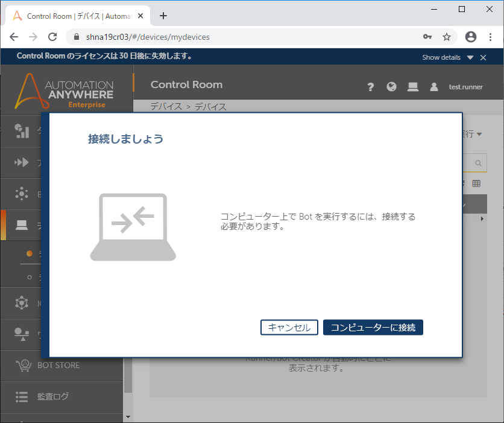This screenshot has height=423, width=504.
Task: Click the help question mark icon
Action: point(370,87)
